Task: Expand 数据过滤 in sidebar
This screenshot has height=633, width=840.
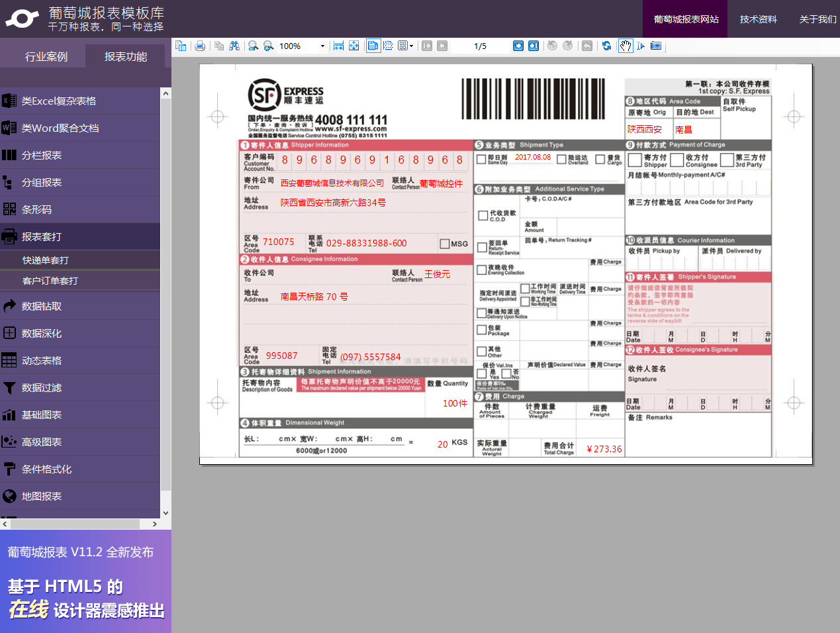Action: (80, 387)
